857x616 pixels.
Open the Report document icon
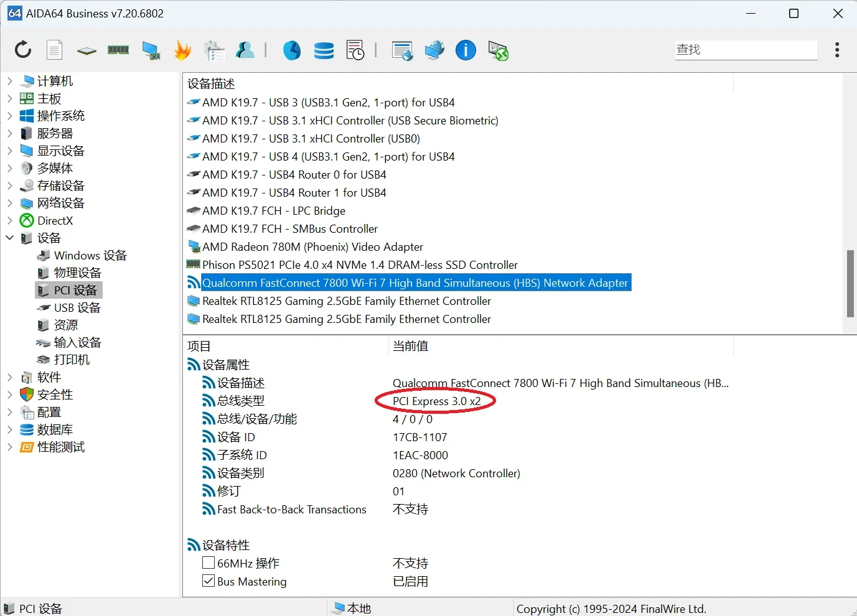55,50
